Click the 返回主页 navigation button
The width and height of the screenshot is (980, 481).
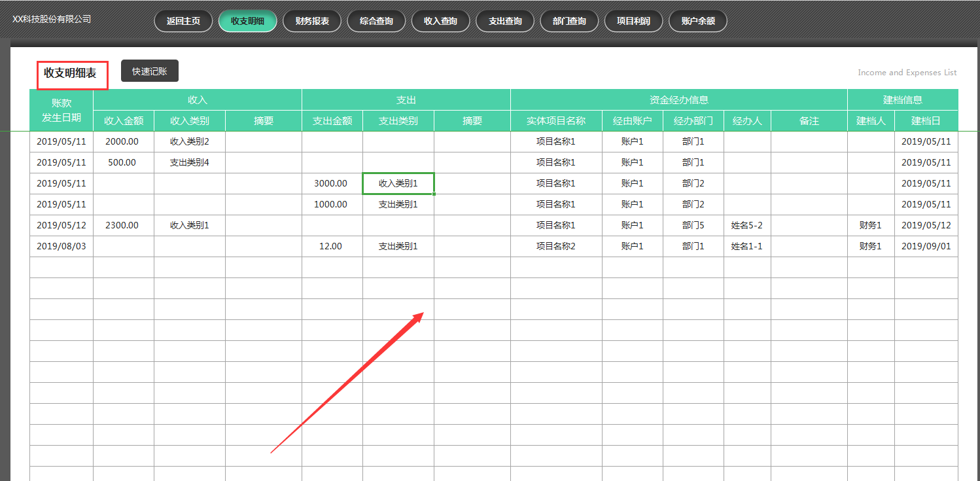[x=183, y=20]
